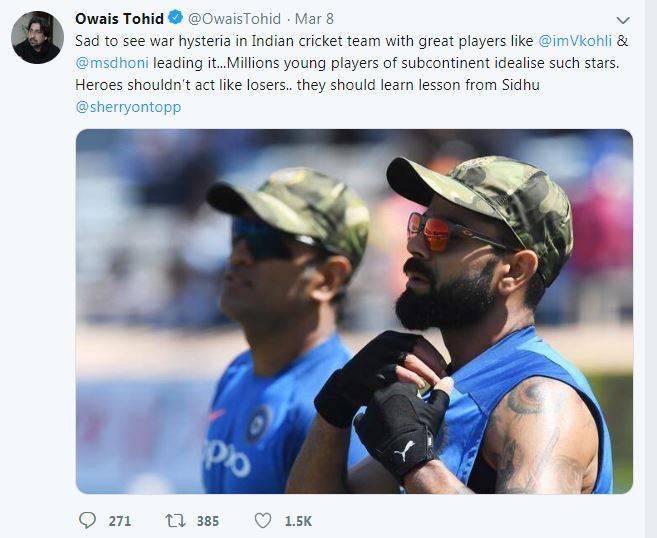Like the tweet with the heart icon
657x538 pixels.
(x=263, y=520)
